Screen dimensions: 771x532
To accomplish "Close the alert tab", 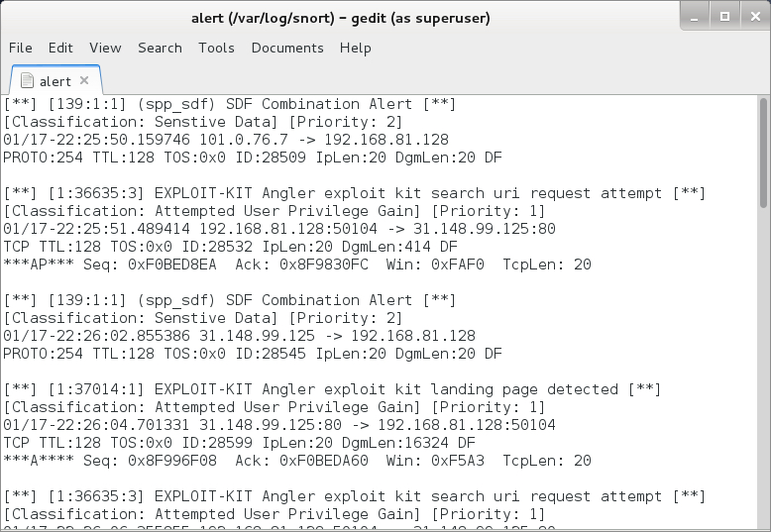I will coord(84,81).
